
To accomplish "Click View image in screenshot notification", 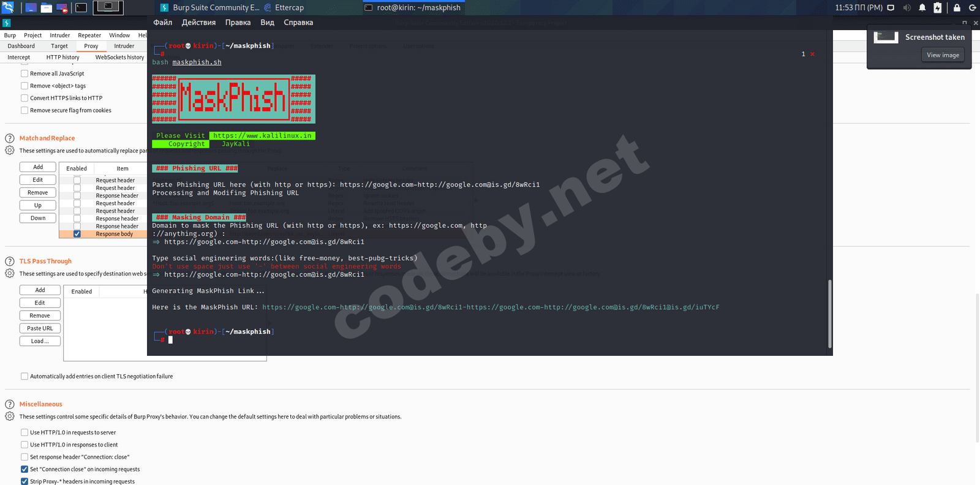I will point(943,55).
